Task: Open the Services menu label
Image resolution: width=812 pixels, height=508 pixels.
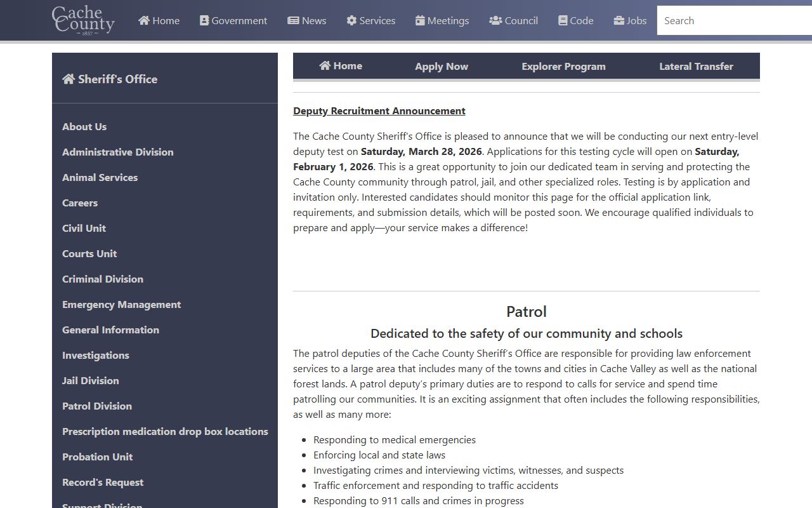Action: point(377,20)
